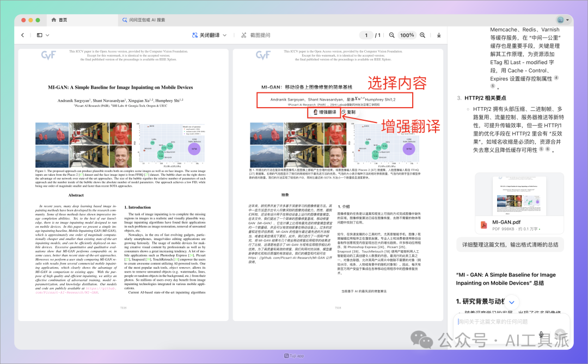The height and width of the screenshot is (364, 588).
Task: Toggle the sidebar panel layout icon
Action: [x=39, y=35]
